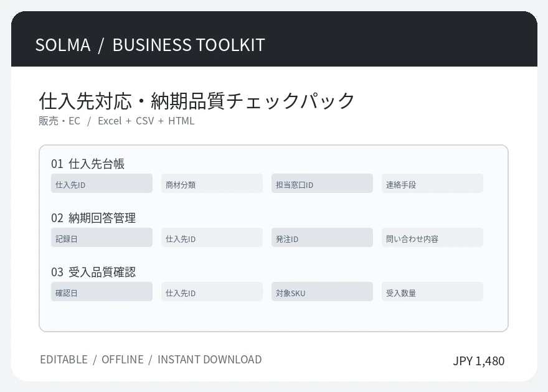Click the 仕入先ID field under 仕入先台帳
The width and height of the screenshot is (548, 392).
(x=102, y=184)
